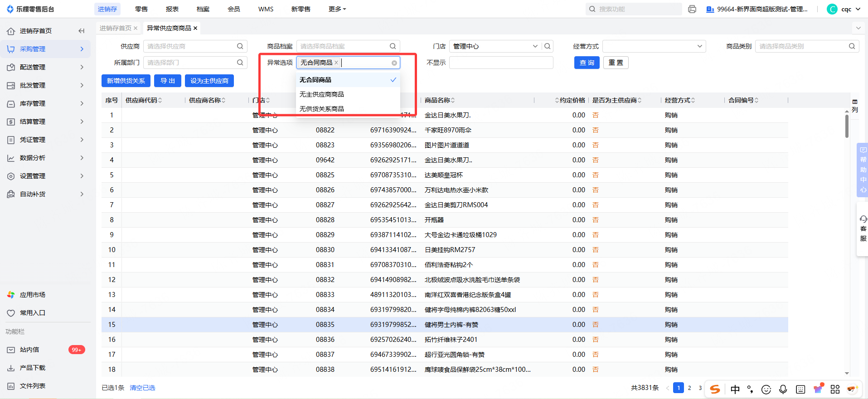Collapse the sidebar using the collapse icon

82,31
